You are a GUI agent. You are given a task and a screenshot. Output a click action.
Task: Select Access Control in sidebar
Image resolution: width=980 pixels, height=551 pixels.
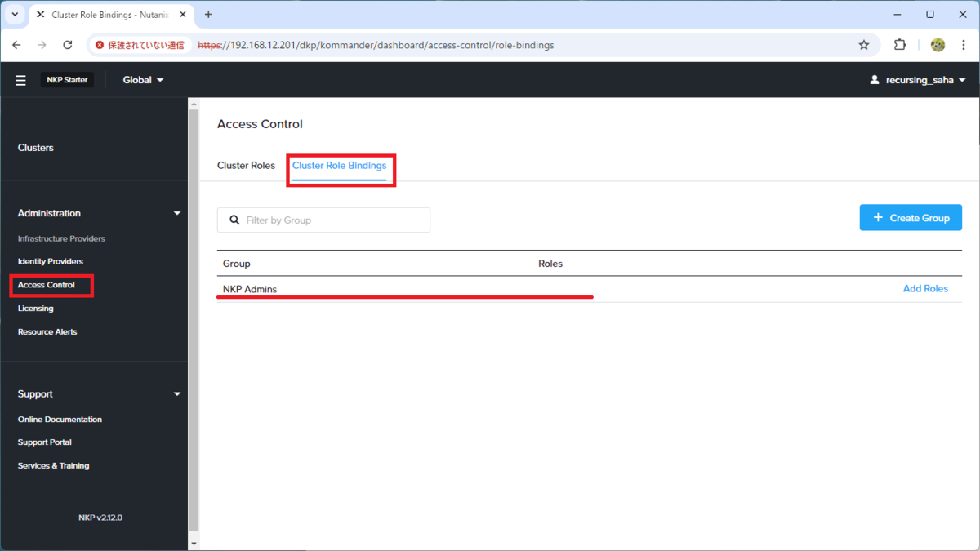click(x=47, y=285)
